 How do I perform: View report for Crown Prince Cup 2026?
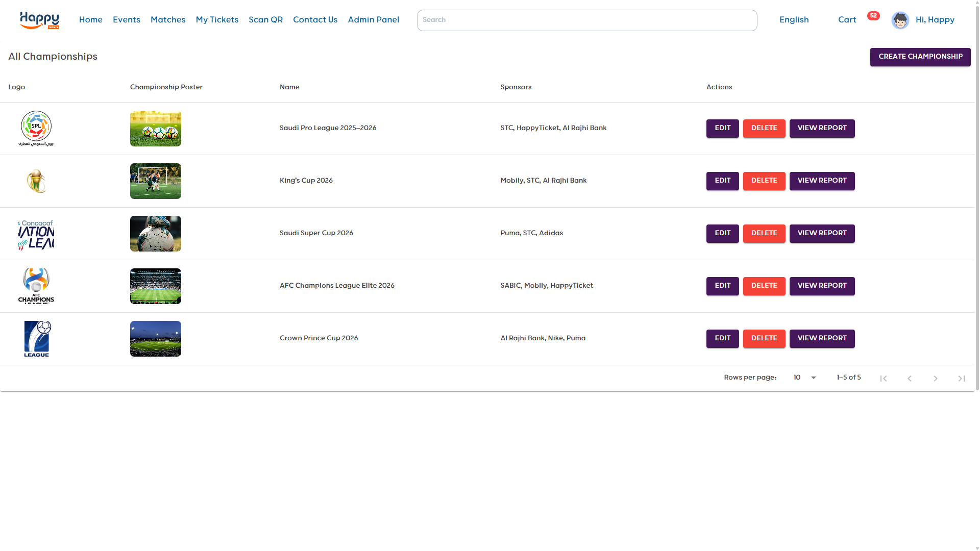pos(822,338)
